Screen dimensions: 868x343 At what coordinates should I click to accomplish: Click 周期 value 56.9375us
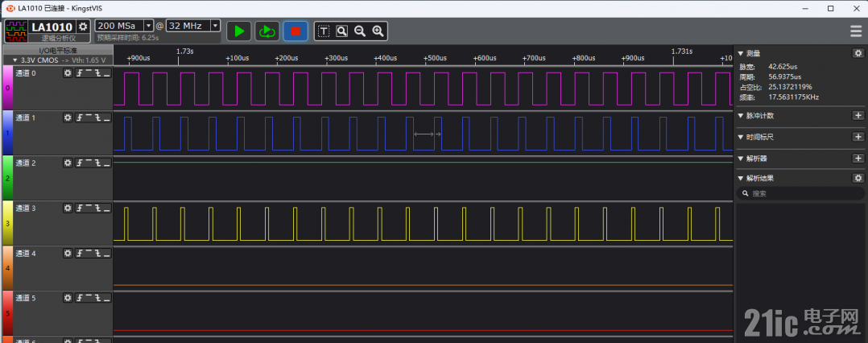[785, 77]
